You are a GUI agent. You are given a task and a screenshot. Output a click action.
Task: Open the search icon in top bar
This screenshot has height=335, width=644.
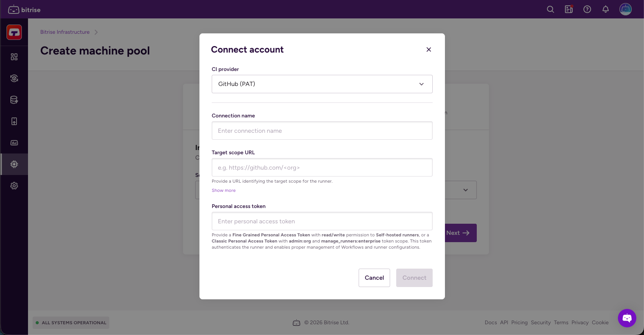coord(550,10)
